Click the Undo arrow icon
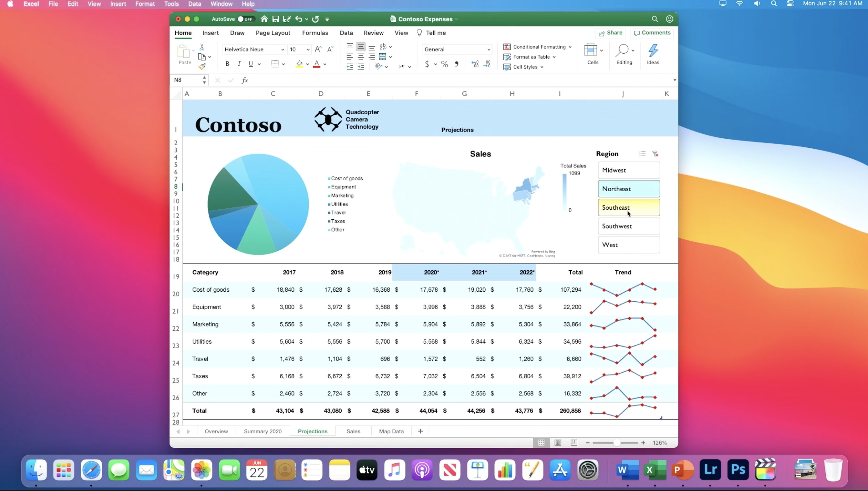 point(298,19)
